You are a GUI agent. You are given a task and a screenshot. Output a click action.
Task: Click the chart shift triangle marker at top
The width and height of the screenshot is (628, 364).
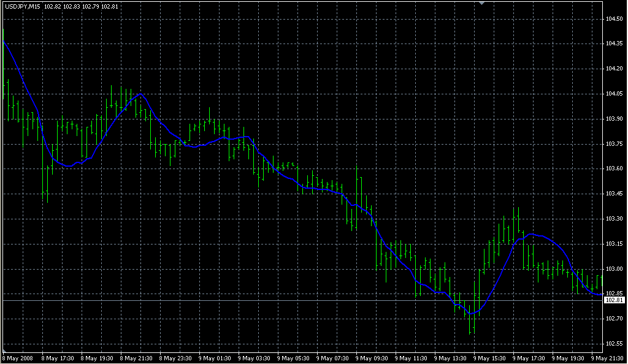click(483, 3)
